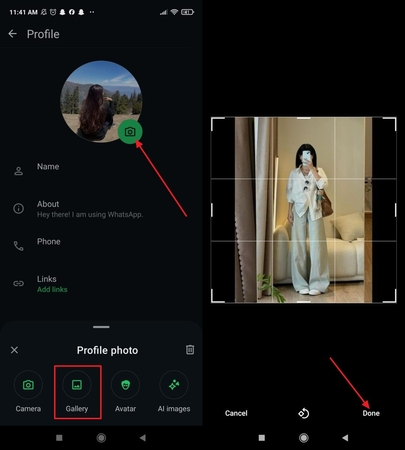Tap the crop screen's circular home button
This screenshot has width=405, height=450.
coord(304,438)
